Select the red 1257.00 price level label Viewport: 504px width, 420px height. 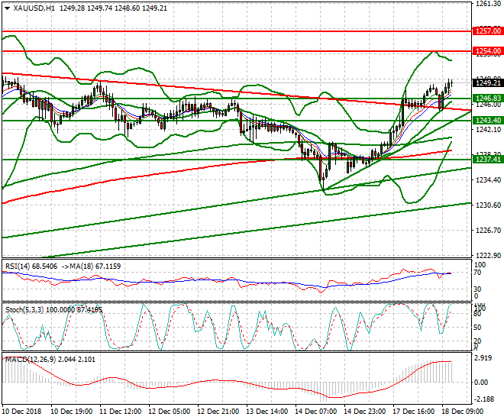pyautogui.click(x=488, y=31)
